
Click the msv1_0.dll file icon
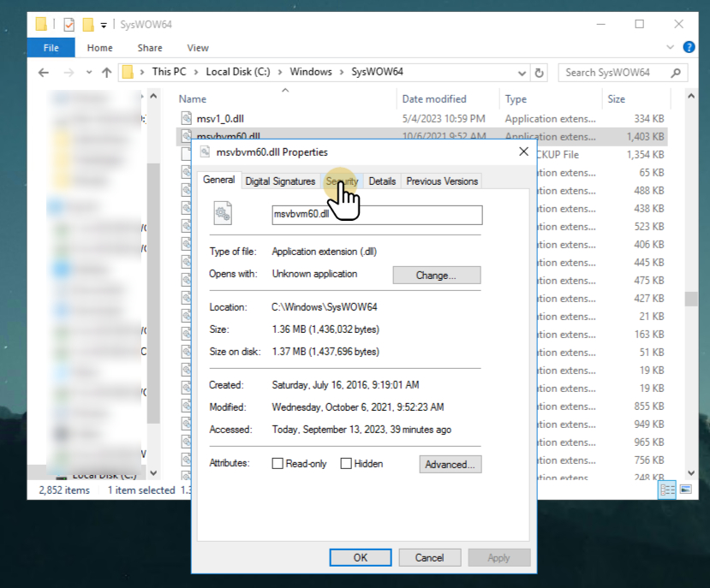(x=186, y=119)
